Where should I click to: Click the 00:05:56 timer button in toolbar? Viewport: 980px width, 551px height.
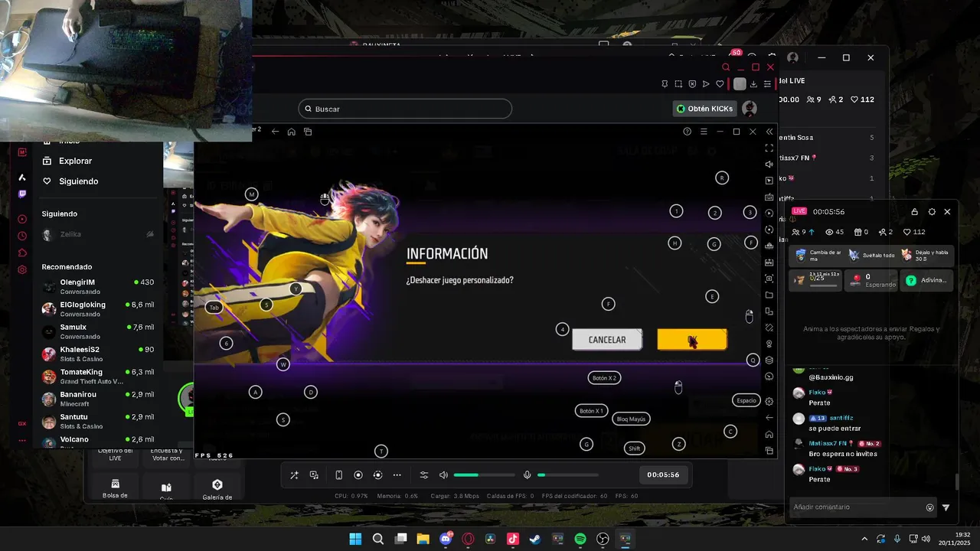(x=663, y=474)
